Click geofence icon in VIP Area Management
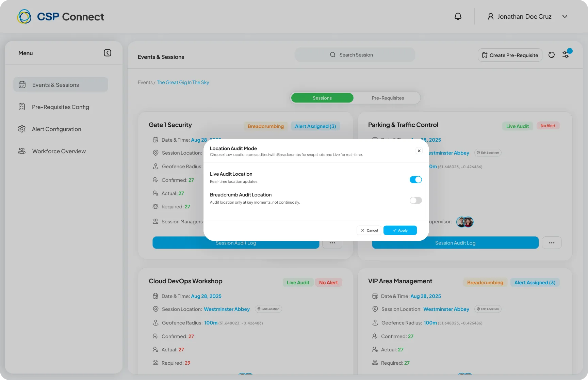 pyautogui.click(x=375, y=323)
